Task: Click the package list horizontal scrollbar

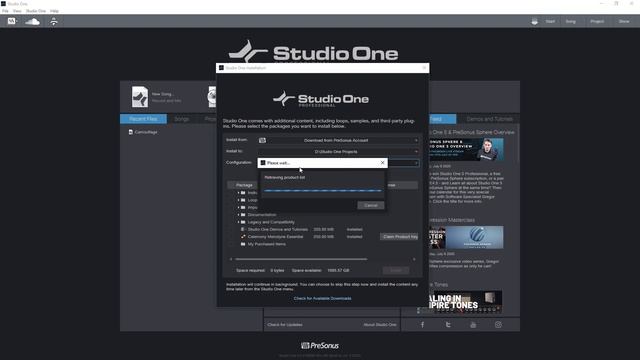Action: click(x=301, y=259)
